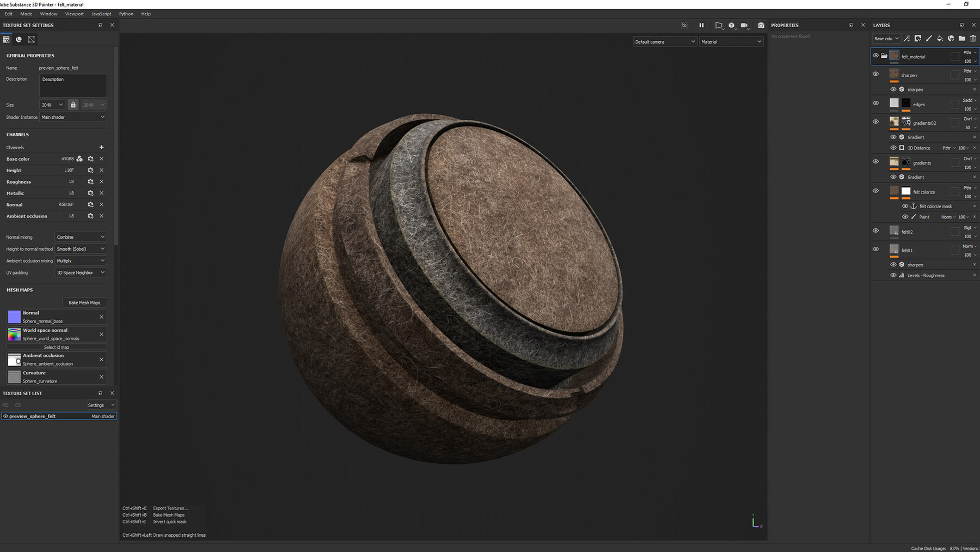
Task: Open the Python menu
Action: [x=126, y=14]
